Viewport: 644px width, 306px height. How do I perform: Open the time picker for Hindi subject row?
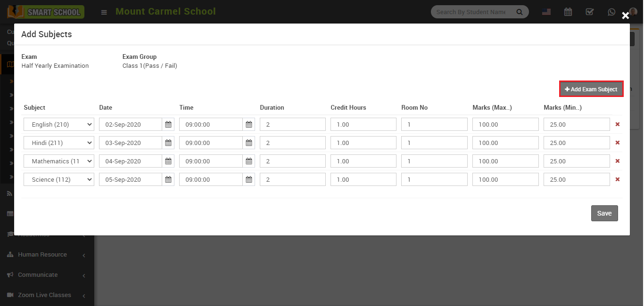[248, 142]
